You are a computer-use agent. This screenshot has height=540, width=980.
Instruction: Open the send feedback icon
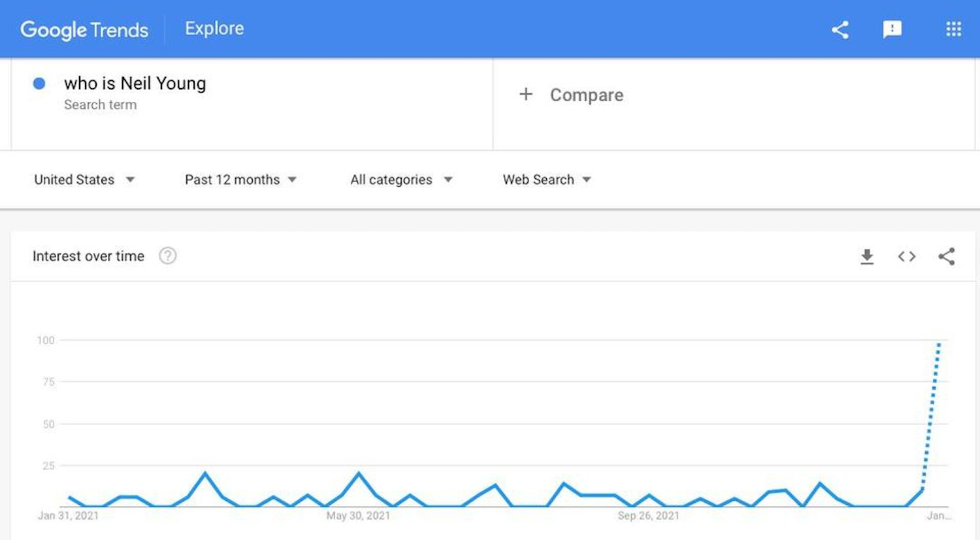(x=892, y=29)
